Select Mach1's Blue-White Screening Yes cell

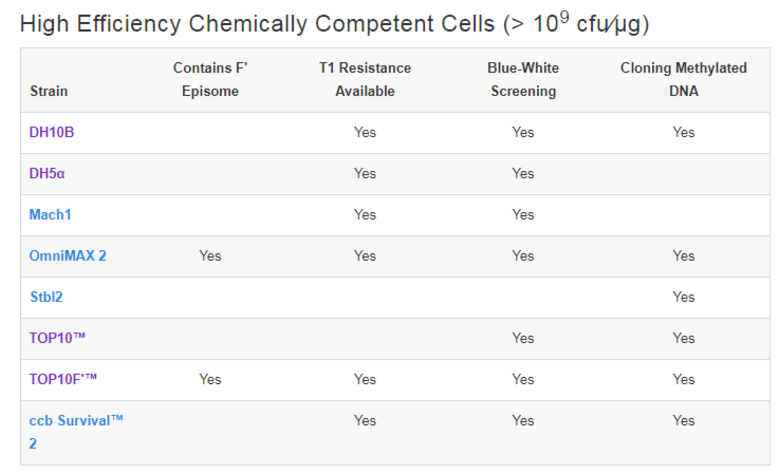pyautogui.click(x=523, y=214)
